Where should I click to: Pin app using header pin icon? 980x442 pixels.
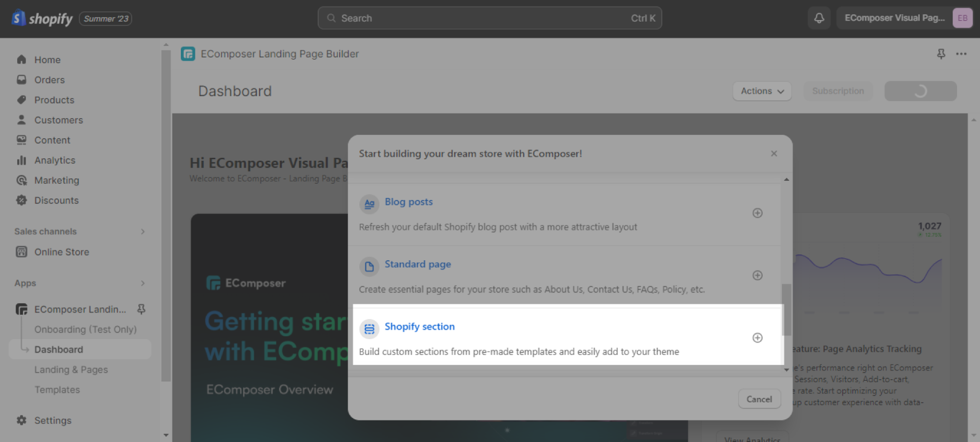coord(941,54)
